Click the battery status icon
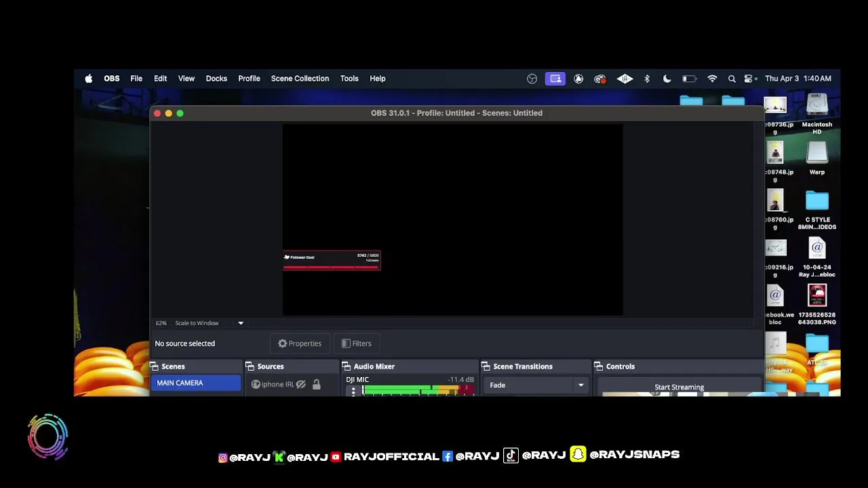Image resolution: width=868 pixels, height=488 pixels. 689,79
